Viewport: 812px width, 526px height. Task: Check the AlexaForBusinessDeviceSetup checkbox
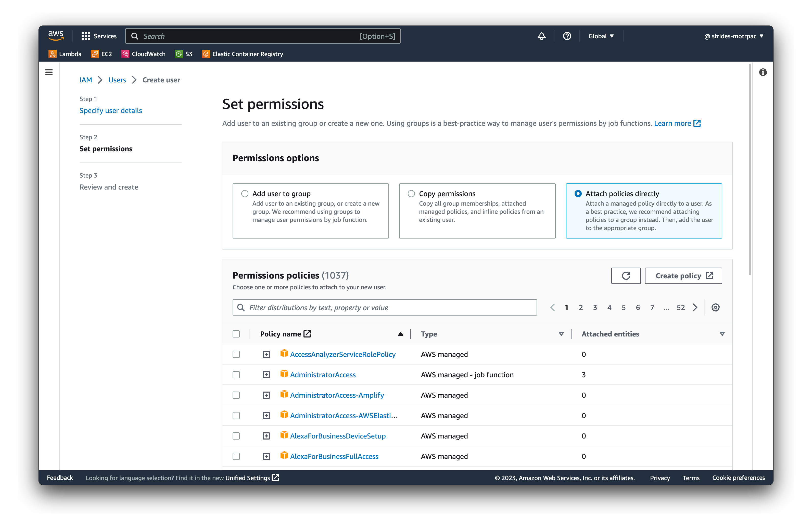[x=236, y=436]
